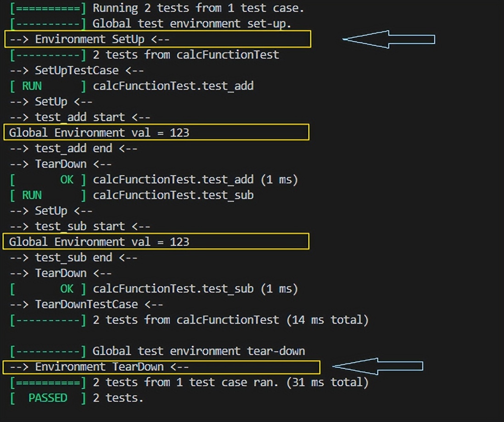Click the green PASSED status label
This screenshot has width=504, height=422.
click(48, 398)
